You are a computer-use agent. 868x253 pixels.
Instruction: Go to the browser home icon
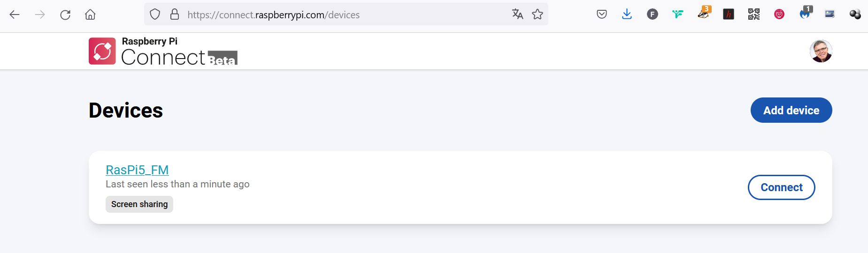90,15
